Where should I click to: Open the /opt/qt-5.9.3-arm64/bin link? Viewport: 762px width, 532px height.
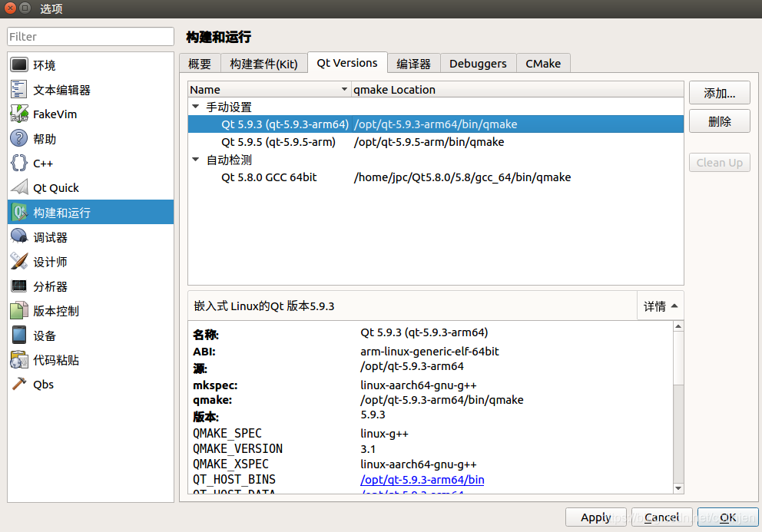pos(422,480)
